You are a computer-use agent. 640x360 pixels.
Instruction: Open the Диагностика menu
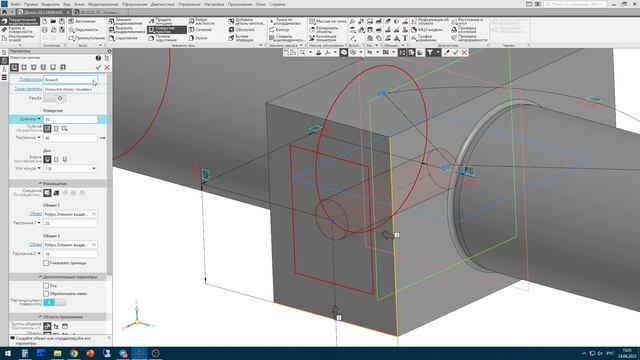point(162,4)
